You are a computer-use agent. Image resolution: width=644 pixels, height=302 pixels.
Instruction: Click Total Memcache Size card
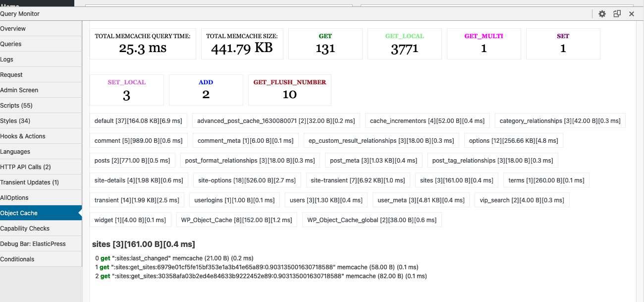242,44
